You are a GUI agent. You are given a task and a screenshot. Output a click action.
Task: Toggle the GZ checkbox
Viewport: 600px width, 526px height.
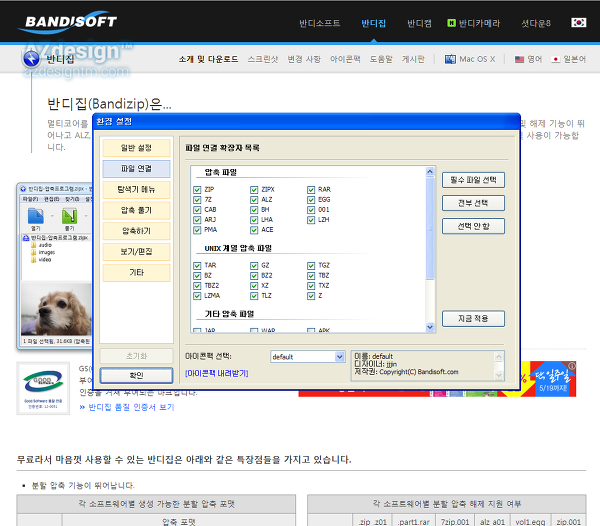254,265
